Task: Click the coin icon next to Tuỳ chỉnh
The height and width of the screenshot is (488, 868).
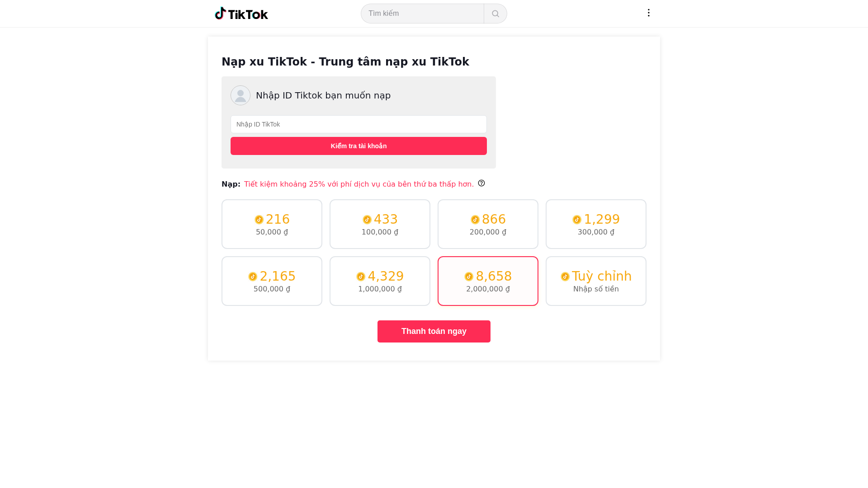Action: click(565, 277)
